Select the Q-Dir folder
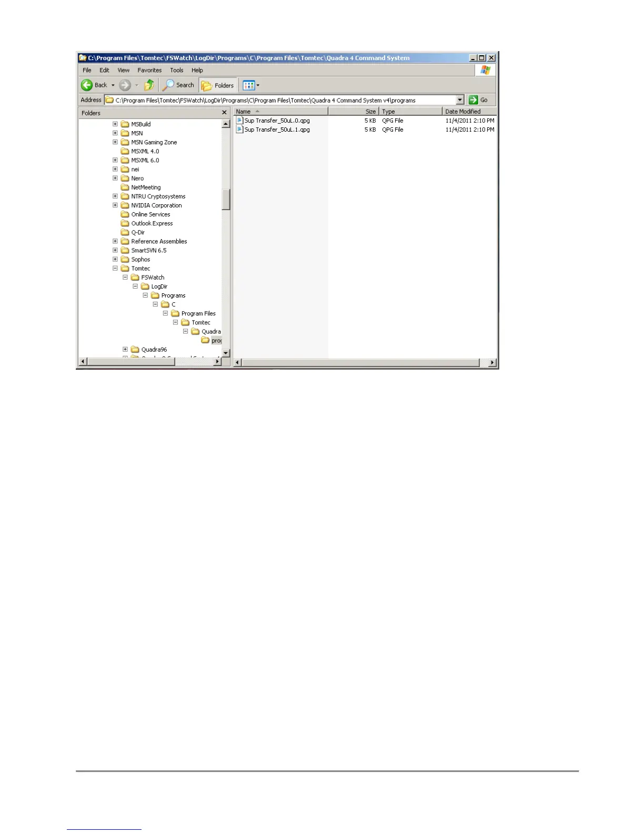 [x=138, y=232]
